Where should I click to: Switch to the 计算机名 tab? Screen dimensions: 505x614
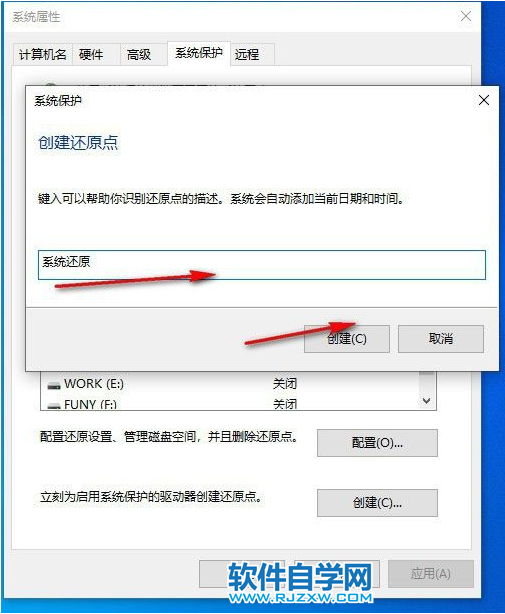click(x=43, y=54)
